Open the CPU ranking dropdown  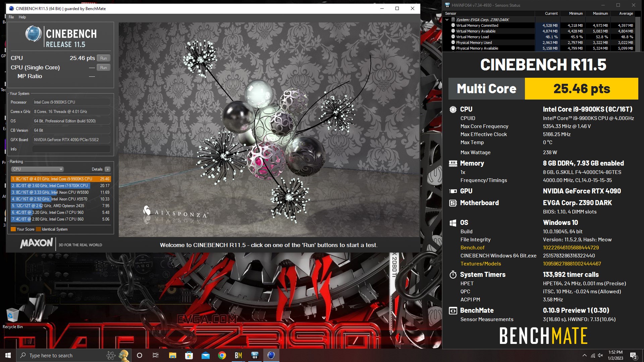37,169
